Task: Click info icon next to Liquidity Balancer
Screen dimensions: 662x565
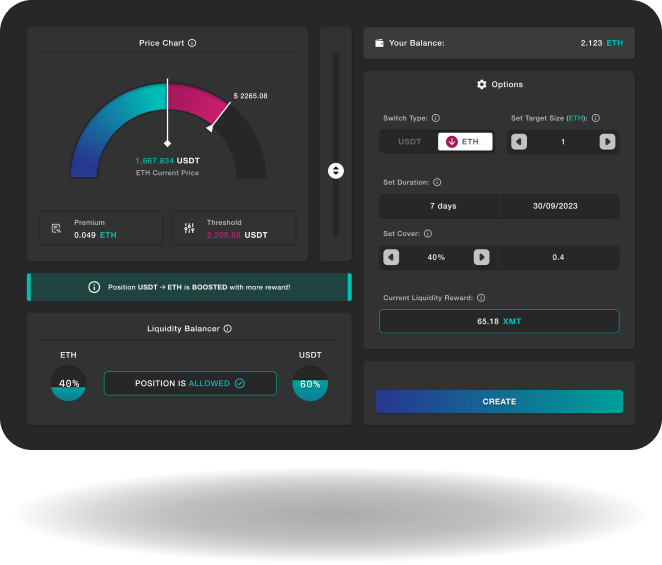Action: 228,328
